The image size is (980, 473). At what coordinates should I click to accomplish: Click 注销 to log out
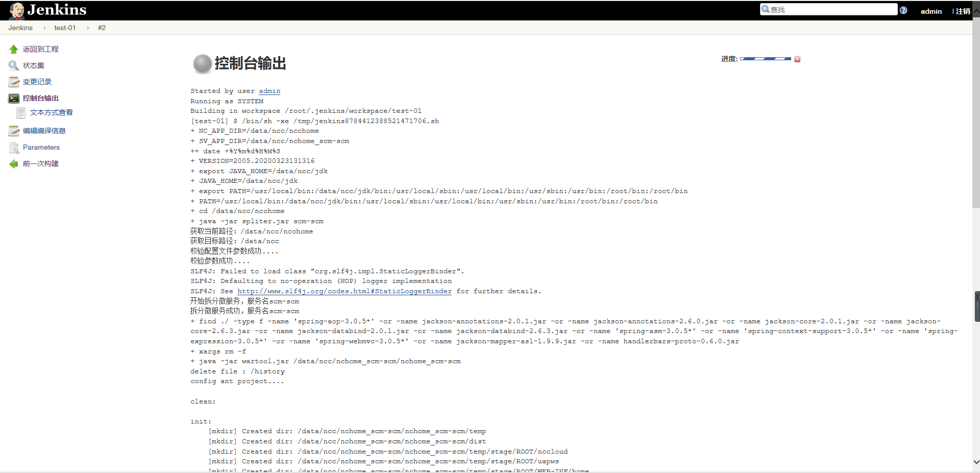click(x=963, y=11)
